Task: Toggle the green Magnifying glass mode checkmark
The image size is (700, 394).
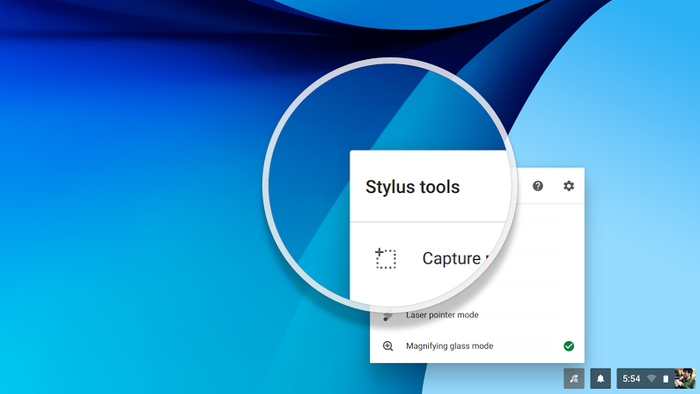Action: pyautogui.click(x=568, y=346)
